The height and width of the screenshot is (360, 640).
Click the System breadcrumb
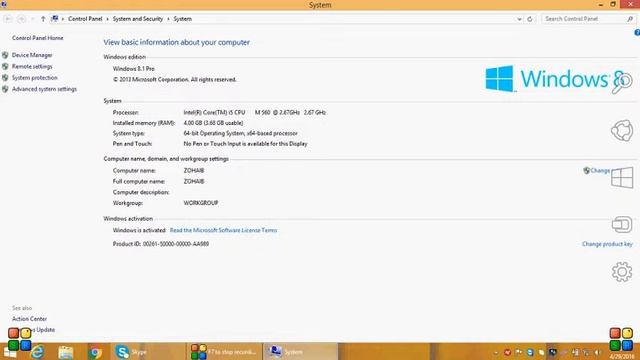click(x=182, y=19)
